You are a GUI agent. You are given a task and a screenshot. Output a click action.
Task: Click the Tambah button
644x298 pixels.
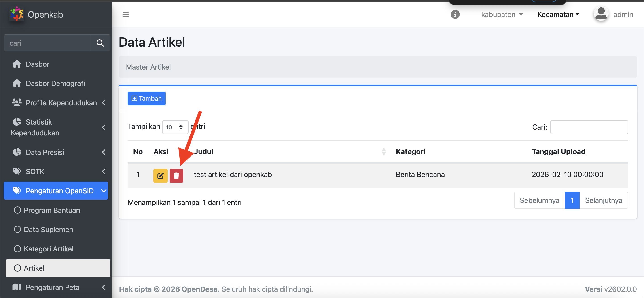(x=146, y=98)
